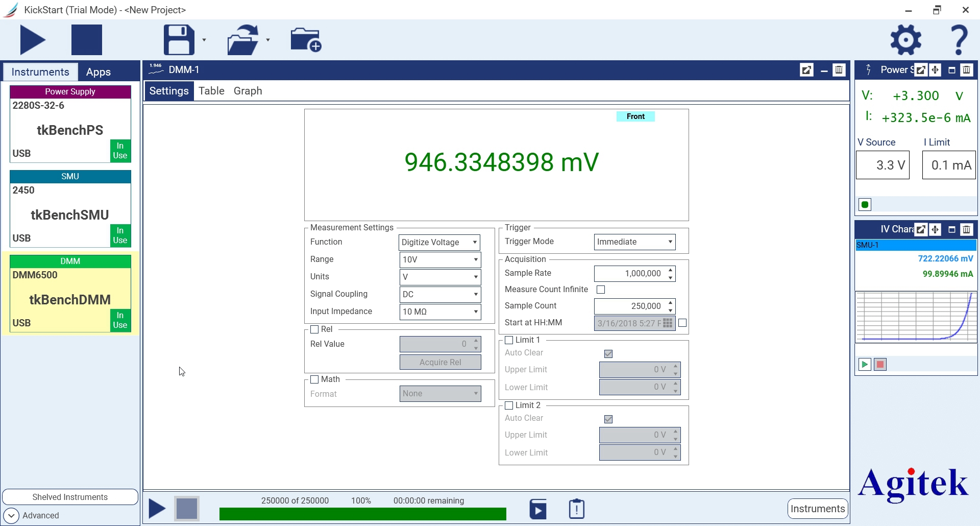Click the Instruments button at bottom right
The image size is (980, 526).
pyautogui.click(x=817, y=509)
